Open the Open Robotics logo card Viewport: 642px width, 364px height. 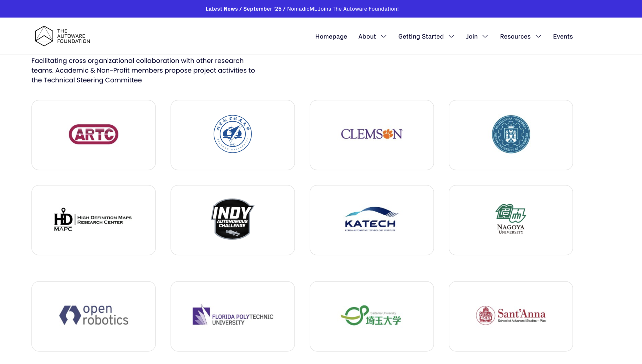(94, 316)
